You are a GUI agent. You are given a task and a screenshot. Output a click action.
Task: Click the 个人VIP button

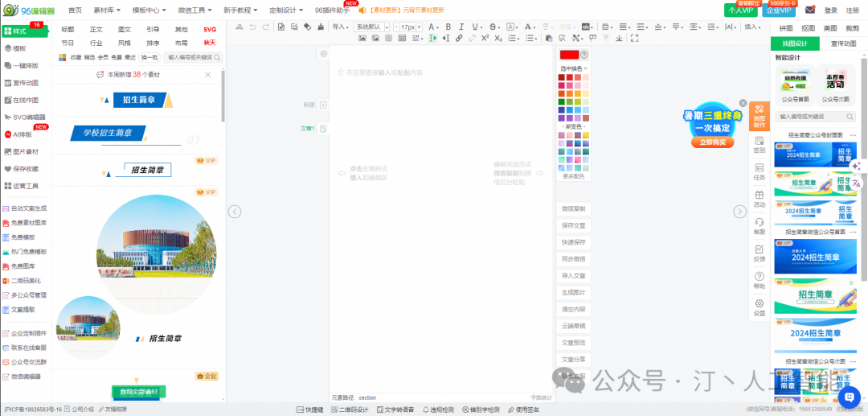pyautogui.click(x=741, y=10)
